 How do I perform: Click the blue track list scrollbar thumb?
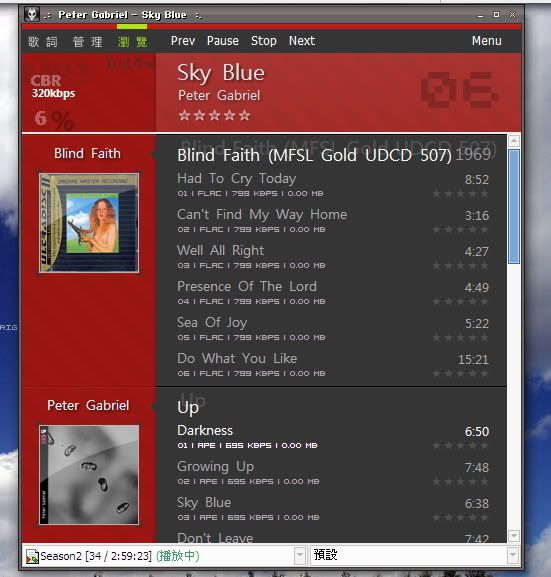(x=514, y=206)
